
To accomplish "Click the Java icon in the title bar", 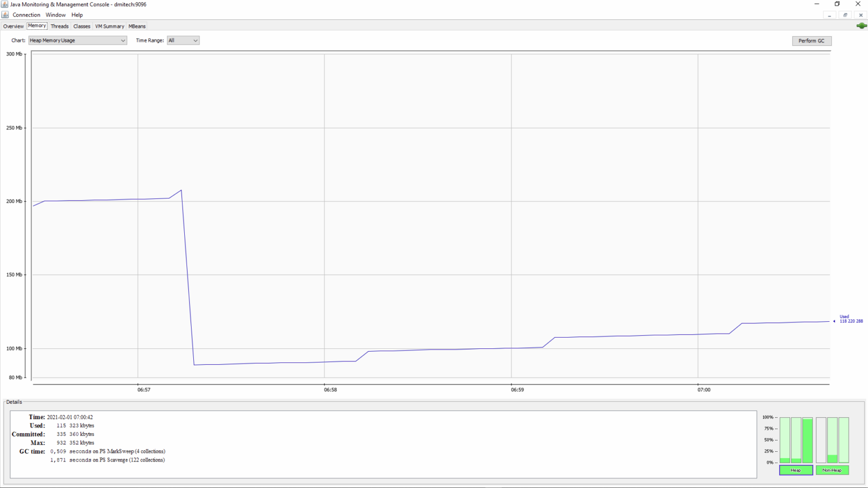I will click(5, 5).
